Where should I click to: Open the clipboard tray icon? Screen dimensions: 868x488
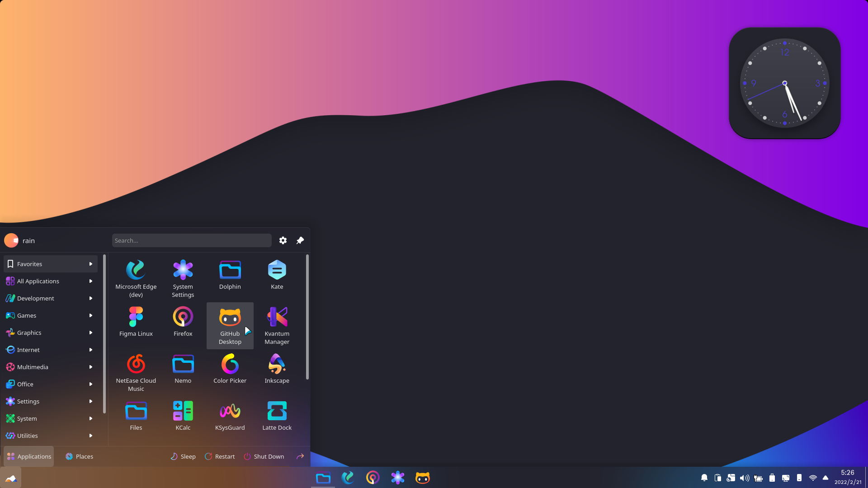tap(718, 478)
